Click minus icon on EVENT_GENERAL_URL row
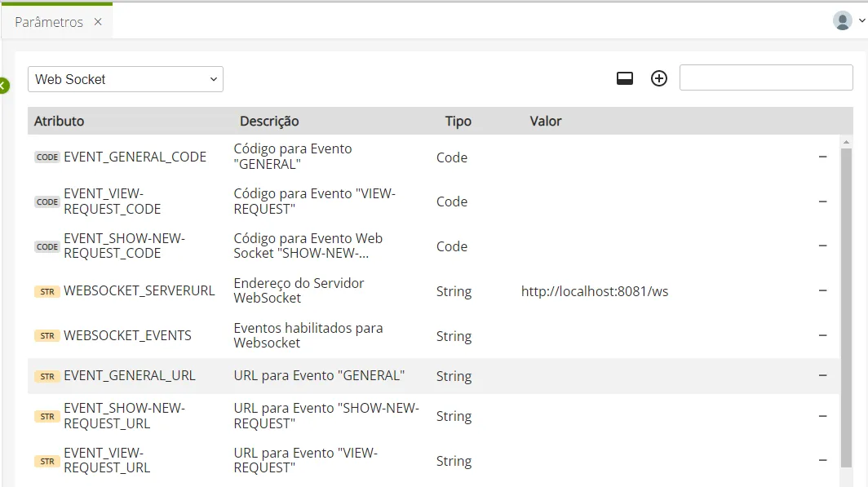 coord(822,375)
